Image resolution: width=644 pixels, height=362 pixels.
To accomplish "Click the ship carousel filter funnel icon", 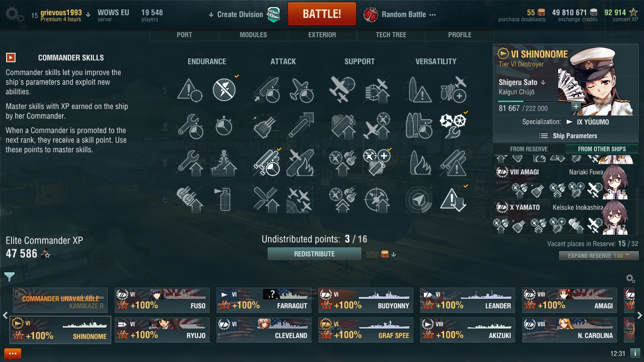I will (9, 277).
